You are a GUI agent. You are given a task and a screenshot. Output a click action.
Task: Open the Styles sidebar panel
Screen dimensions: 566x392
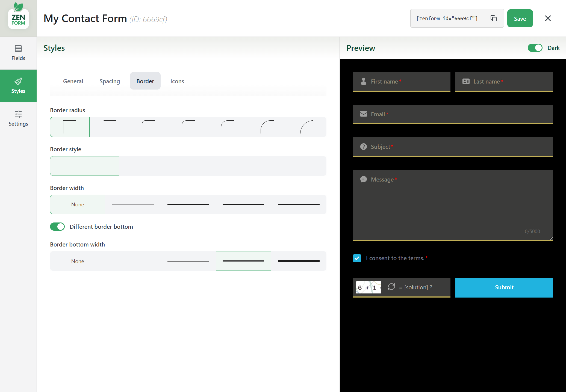[x=18, y=86]
